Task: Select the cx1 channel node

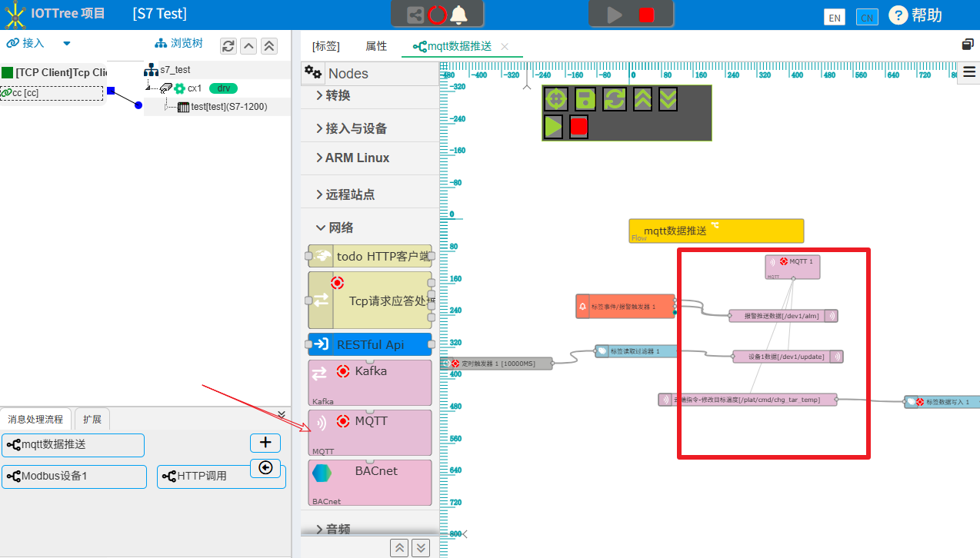Action: [195, 88]
